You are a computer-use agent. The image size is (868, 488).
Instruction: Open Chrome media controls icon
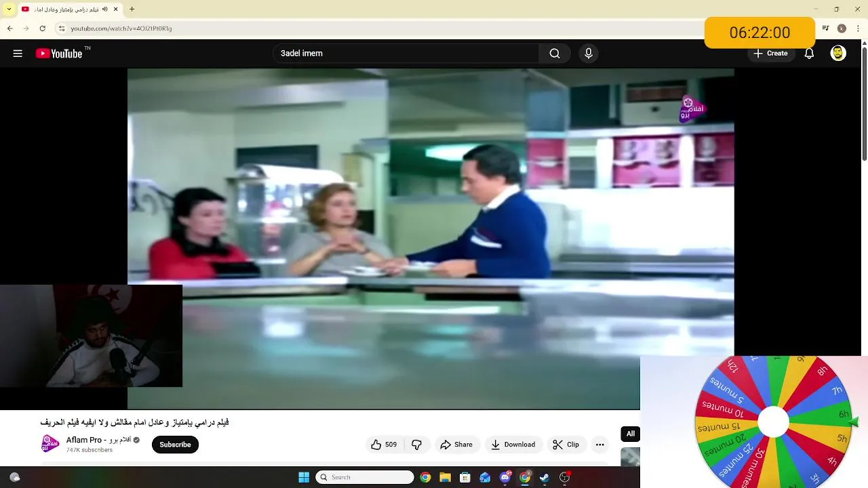tap(825, 28)
